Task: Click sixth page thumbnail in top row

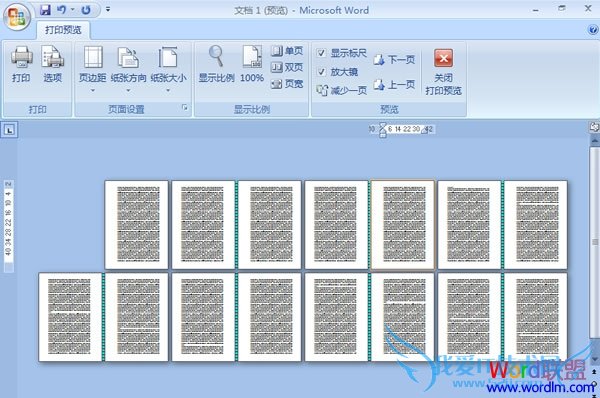Action: click(470, 225)
